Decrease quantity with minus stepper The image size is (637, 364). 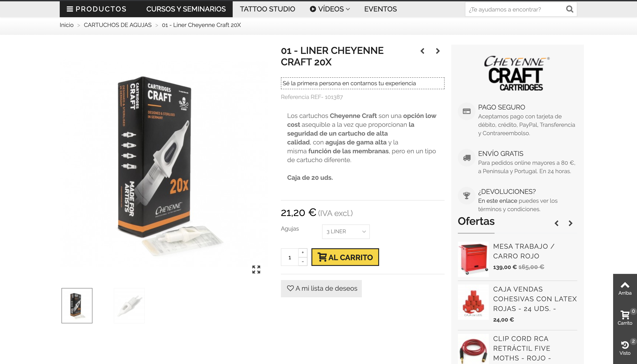pyautogui.click(x=303, y=262)
